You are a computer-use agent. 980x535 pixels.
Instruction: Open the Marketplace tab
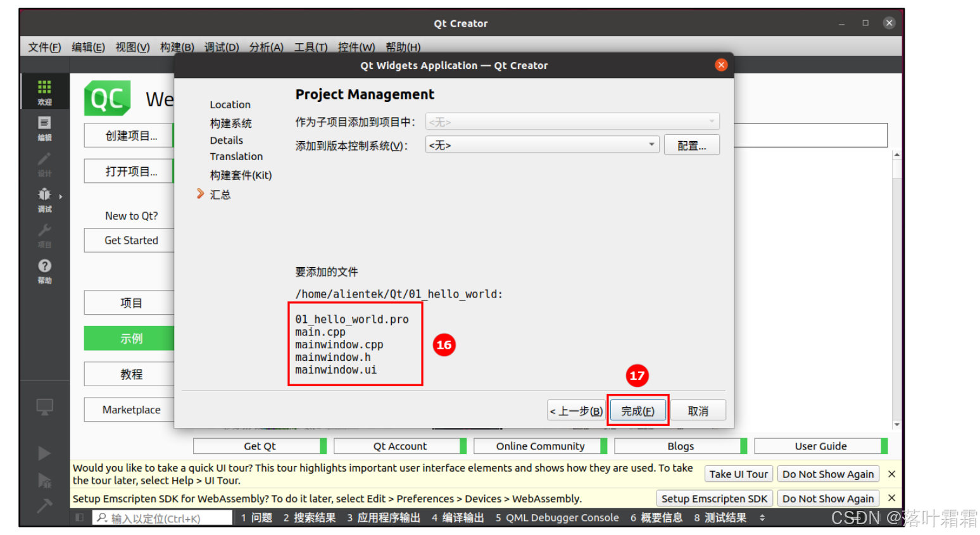(x=129, y=410)
